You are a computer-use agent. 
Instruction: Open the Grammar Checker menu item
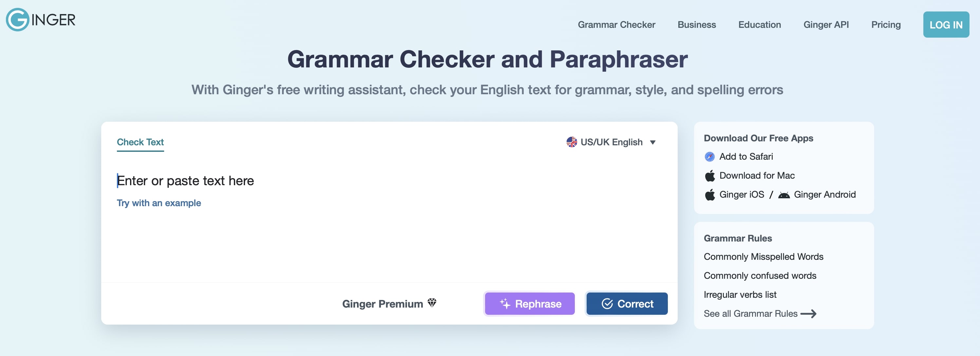click(616, 25)
